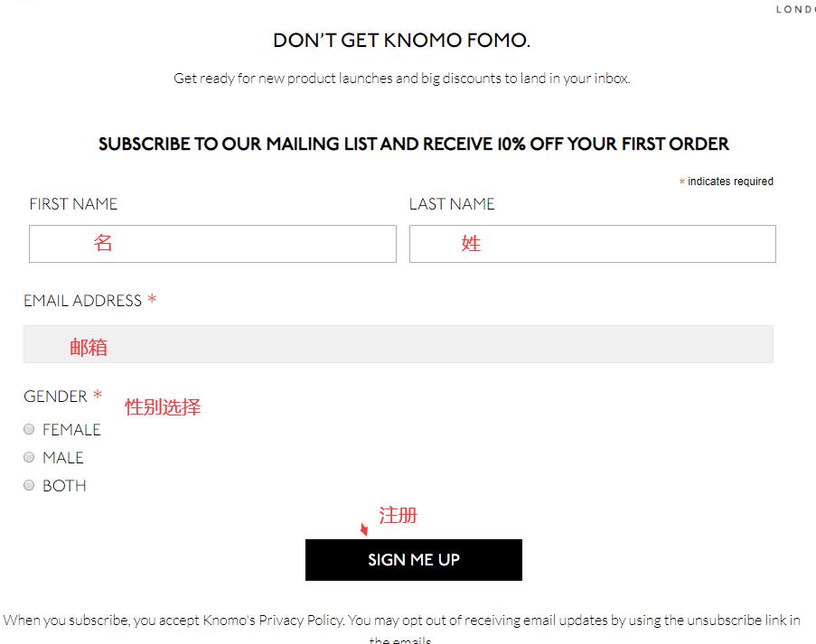Choose the Both gender radio button
The height and width of the screenshot is (644, 816).
pyautogui.click(x=29, y=485)
